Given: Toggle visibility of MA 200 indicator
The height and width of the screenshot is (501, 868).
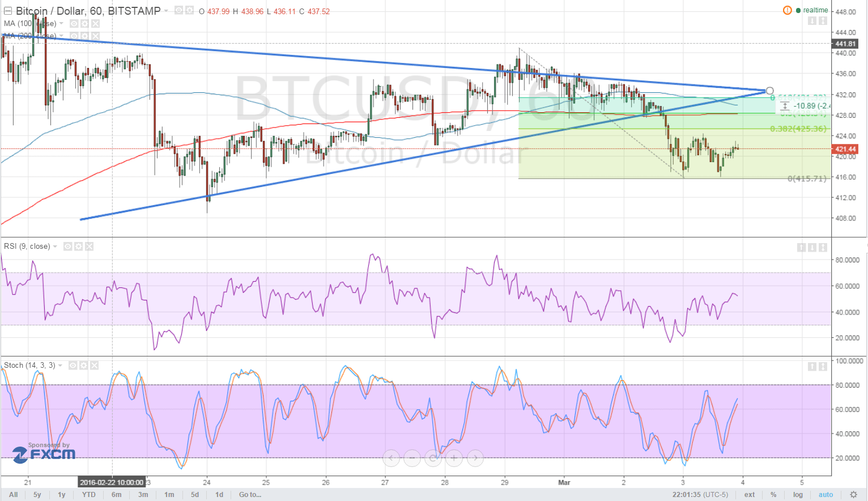Looking at the screenshot, I should pyautogui.click(x=74, y=36).
